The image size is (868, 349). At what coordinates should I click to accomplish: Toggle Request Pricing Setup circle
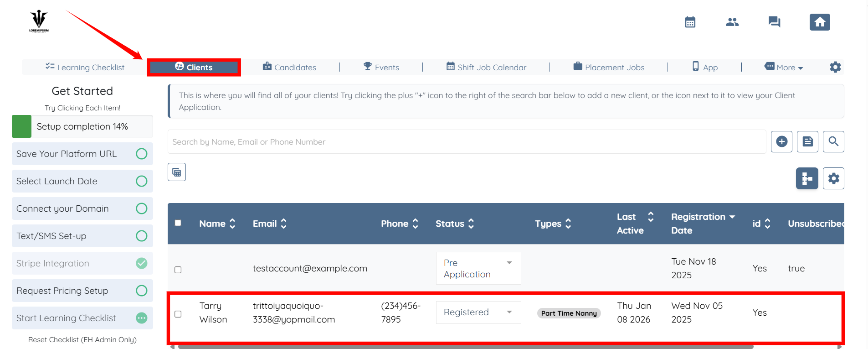[x=142, y=291]
